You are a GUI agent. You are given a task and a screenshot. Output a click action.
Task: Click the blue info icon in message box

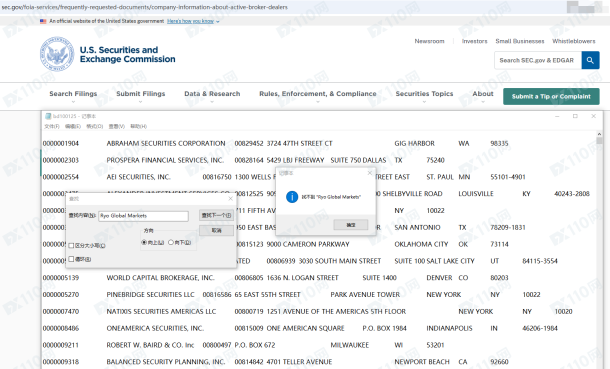coord(292,197)
